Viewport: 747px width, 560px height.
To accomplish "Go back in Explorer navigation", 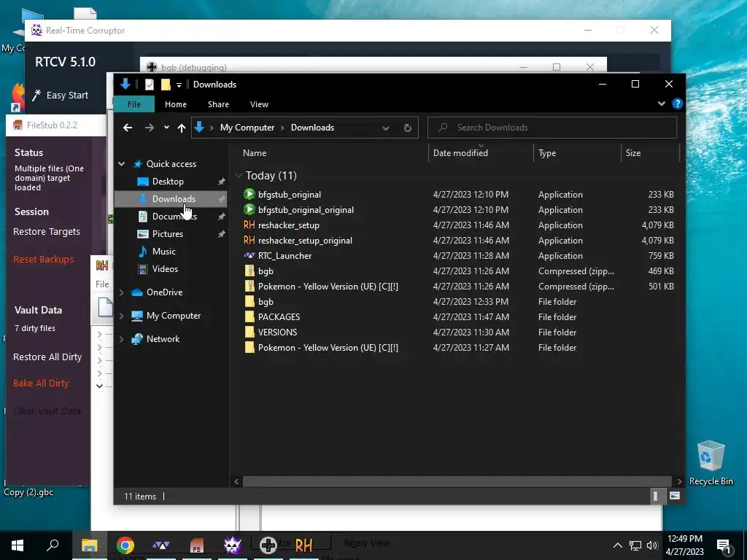I will tap(128, 128).
